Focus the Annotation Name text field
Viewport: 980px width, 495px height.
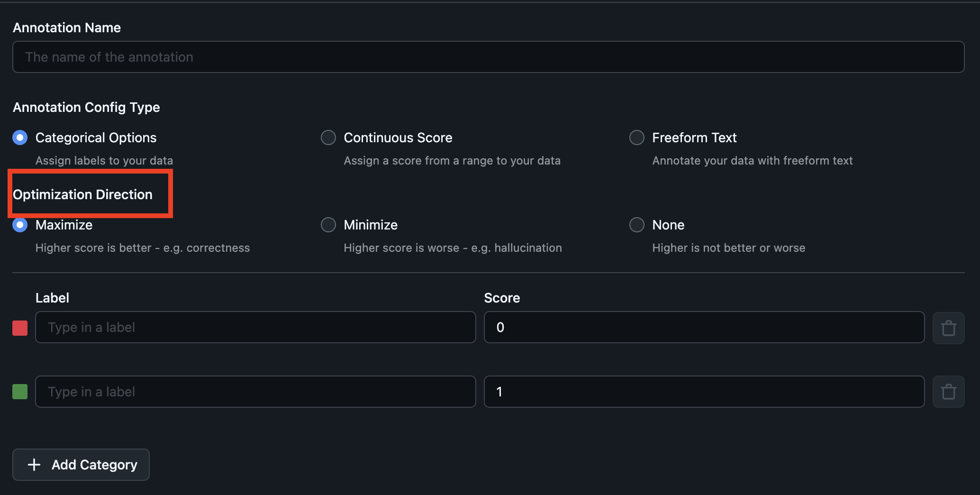(x=488, y=57)
